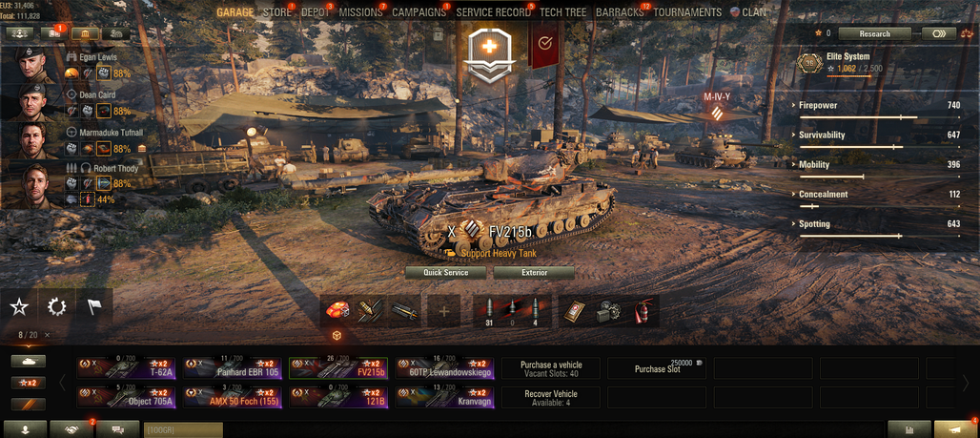This screenshot has height=438, width=980.
Task: Click the empty equipment slot plus icon
Action: (x=443, y=311)
